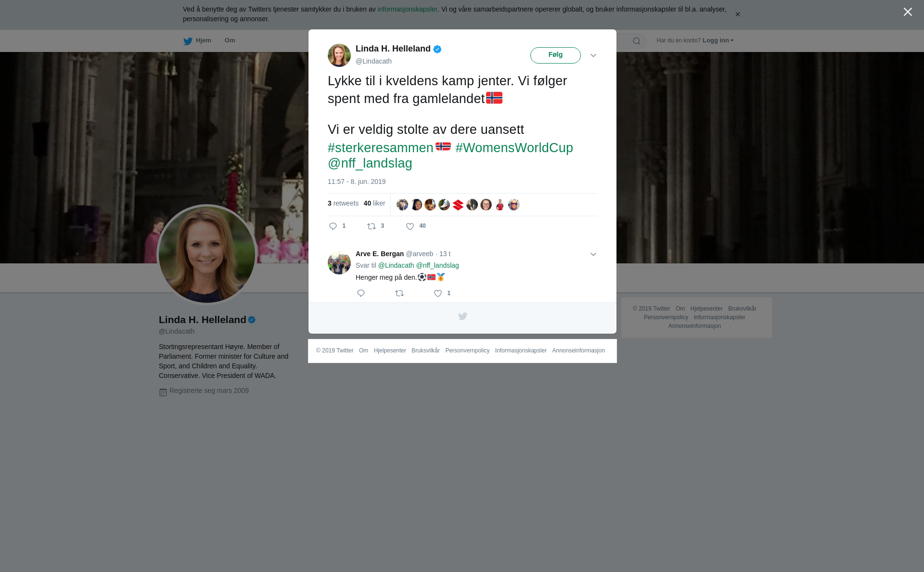Open more options chevron on main tweet
This screenshot has height=572, width=924.
(593, 56)
